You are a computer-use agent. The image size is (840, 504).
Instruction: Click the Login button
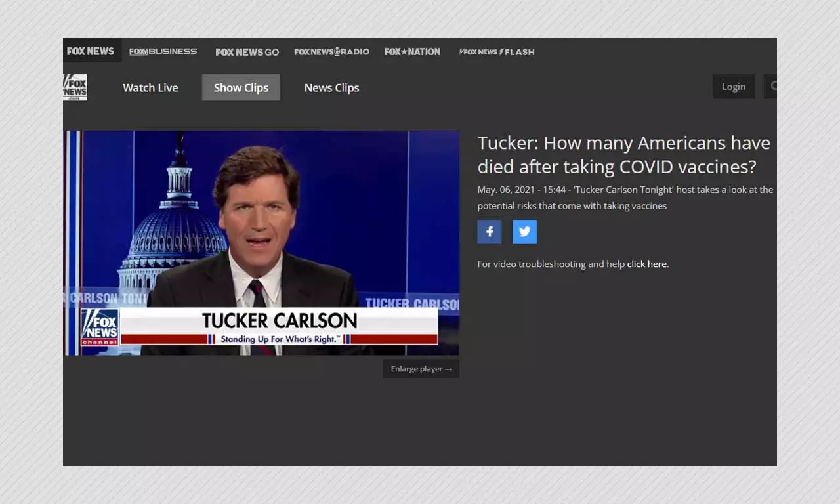[x=734, y=87]
